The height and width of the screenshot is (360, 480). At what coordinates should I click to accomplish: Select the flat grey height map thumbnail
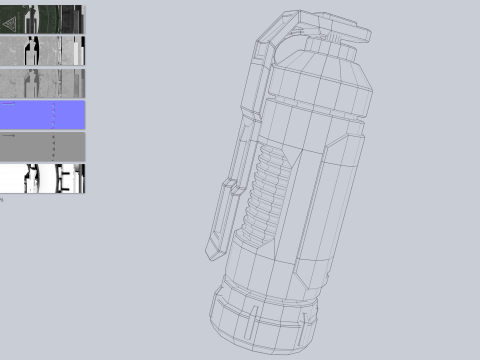pos(42,147)
